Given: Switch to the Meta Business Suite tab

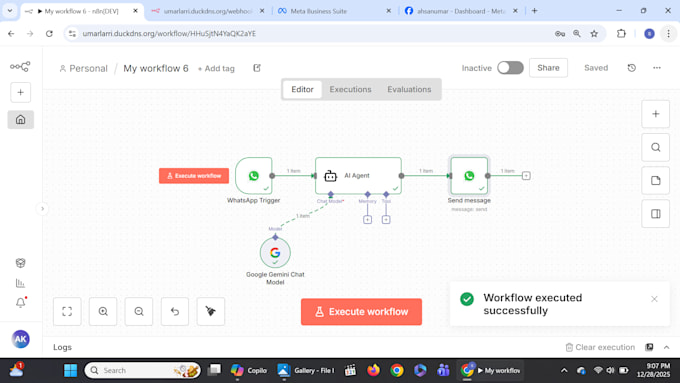Looking at the screenshot, I should 334,11.
